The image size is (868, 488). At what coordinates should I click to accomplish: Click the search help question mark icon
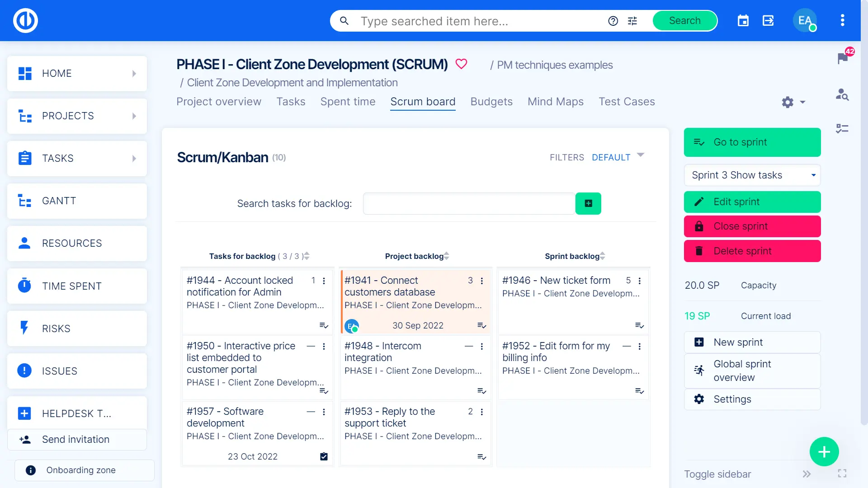(613, 21)
